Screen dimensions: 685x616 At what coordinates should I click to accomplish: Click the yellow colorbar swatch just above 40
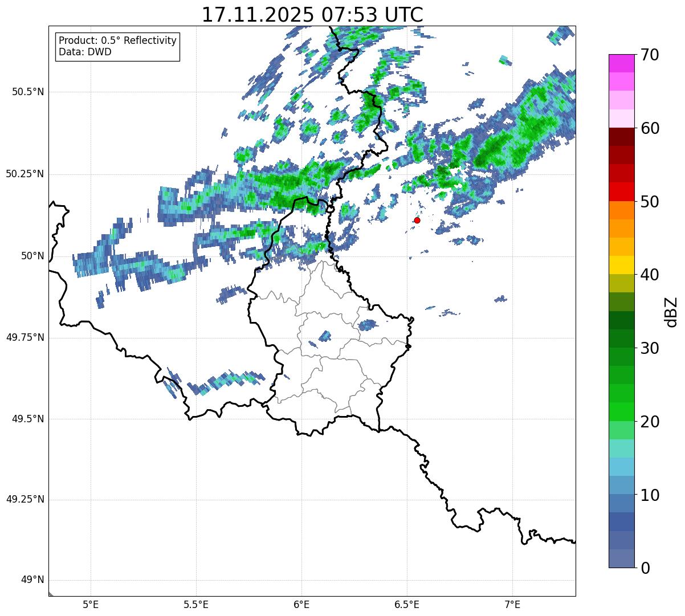coord(622,265)
